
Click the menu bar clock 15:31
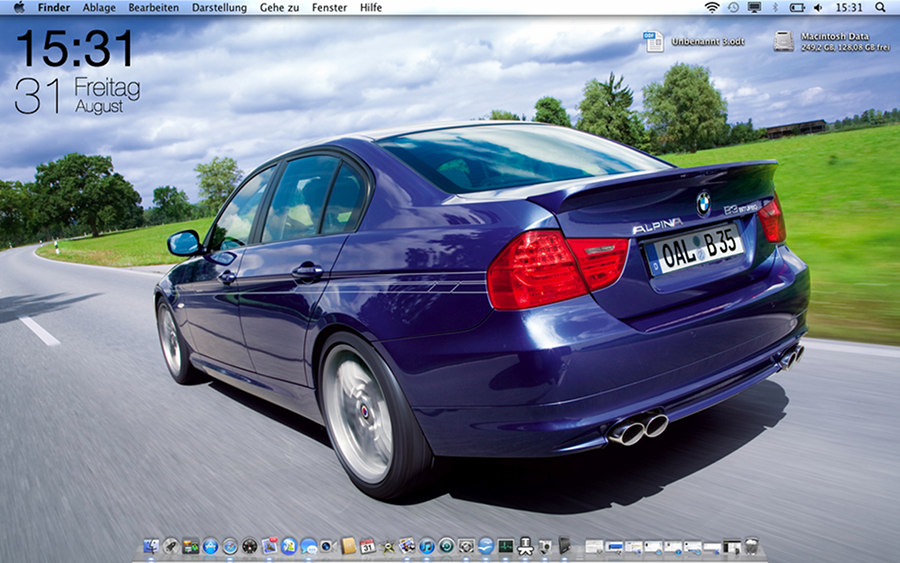849,7
